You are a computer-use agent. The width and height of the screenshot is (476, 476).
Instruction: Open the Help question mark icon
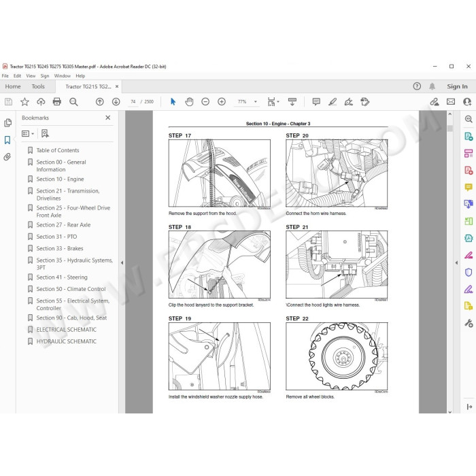[417, 86]
